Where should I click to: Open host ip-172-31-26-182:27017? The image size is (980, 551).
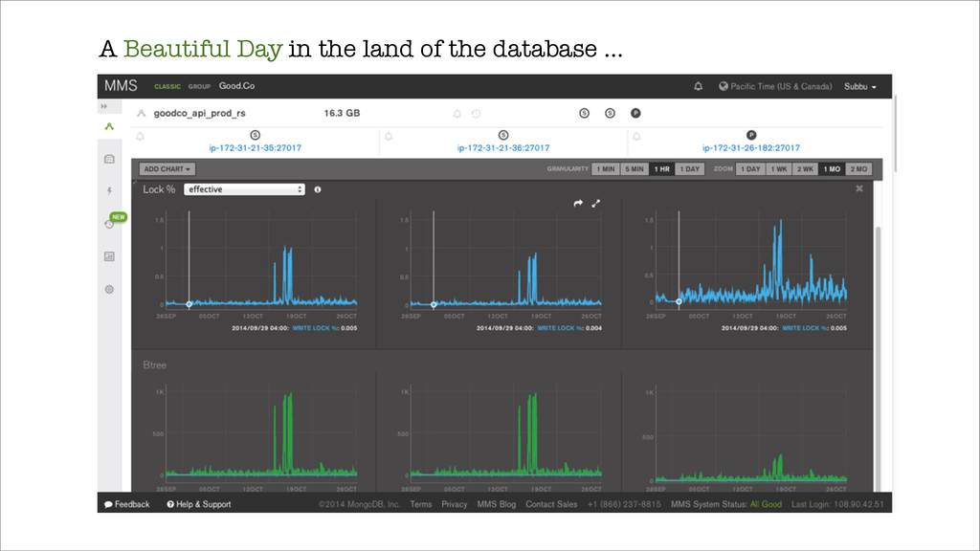point(751,148)
